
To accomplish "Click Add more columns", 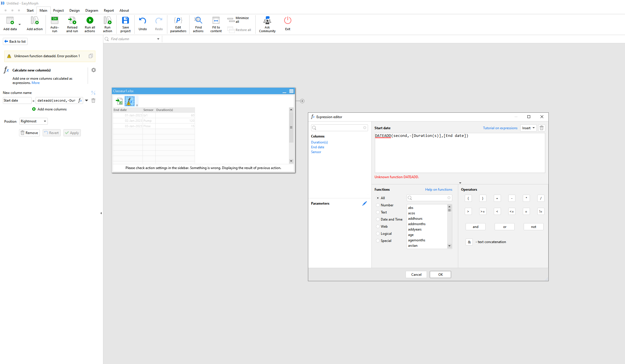I will [50, 109].
